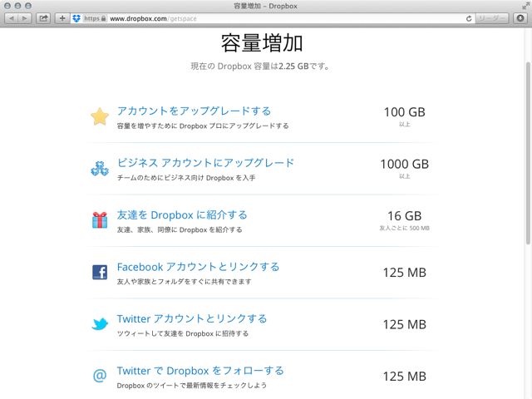532x399 pixels.
Task: Click the 現在の Dropbox 容量は2.25 GB text
Action: pyautogui.click(x=260, y=66)
